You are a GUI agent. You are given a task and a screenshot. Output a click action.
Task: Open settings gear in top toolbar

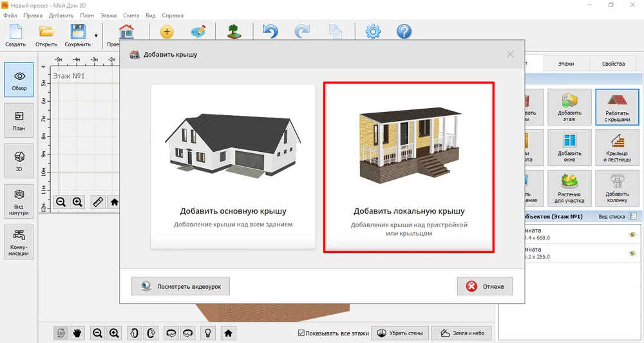pos(373,32)
